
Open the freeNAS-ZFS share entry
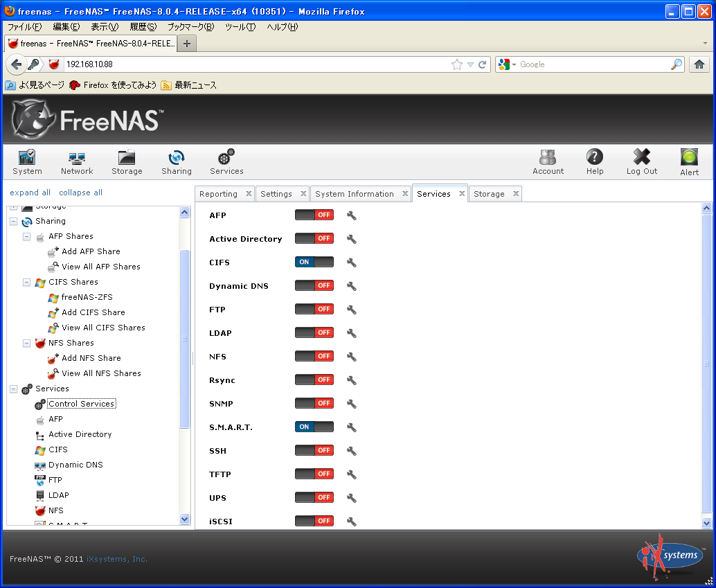[x=87, y=297]
